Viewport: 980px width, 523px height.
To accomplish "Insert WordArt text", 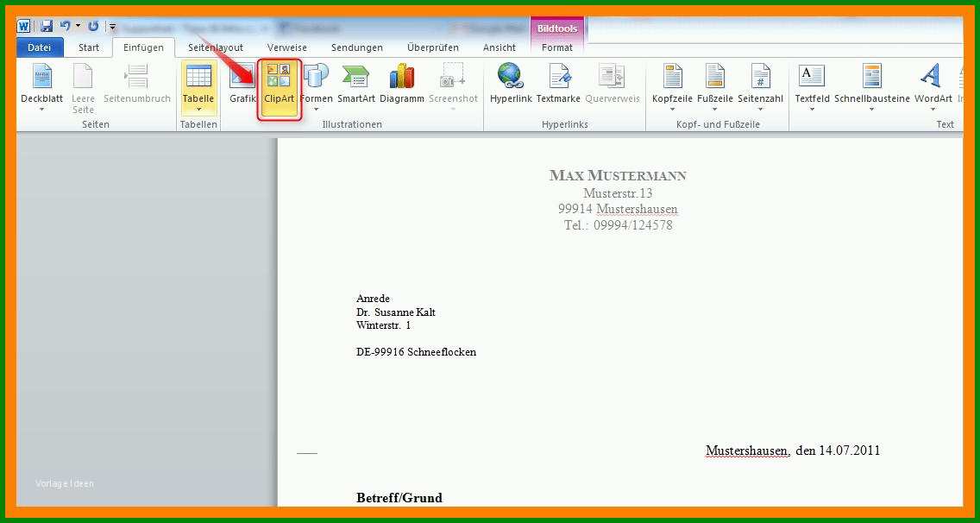I will (x=933, y=84).
